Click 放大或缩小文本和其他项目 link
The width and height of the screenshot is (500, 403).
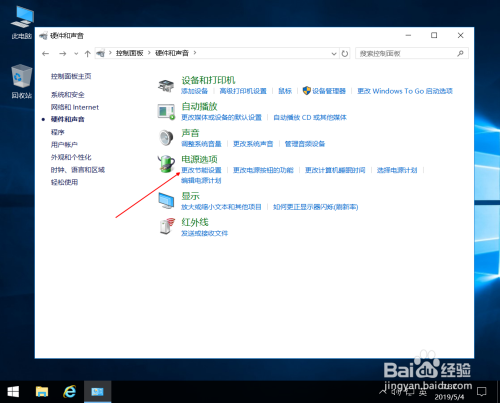click(221, 207)
